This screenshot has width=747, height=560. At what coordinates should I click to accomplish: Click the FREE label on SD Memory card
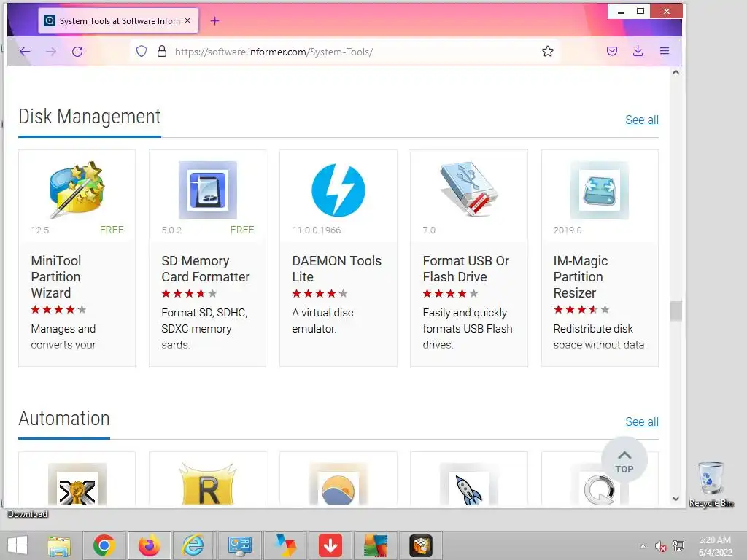[x=242, y=230]
